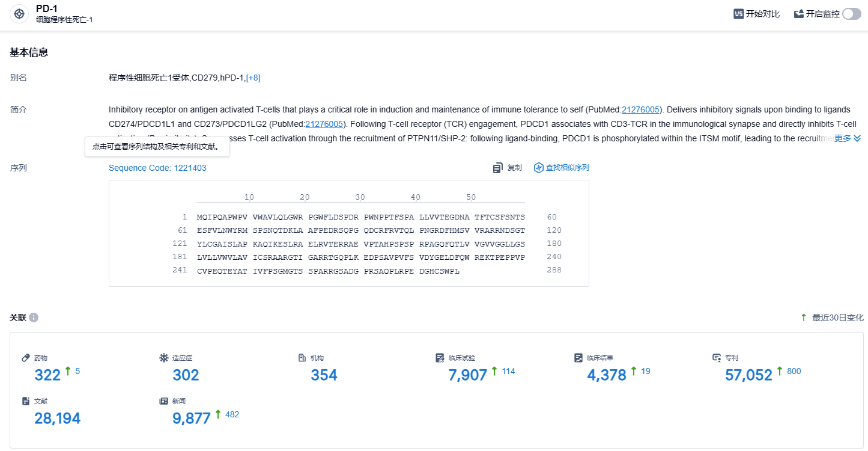Viewport: 868px width, 451px height.
Task: Click the 开启监控 monitor icon
Action: pos(799,14)
